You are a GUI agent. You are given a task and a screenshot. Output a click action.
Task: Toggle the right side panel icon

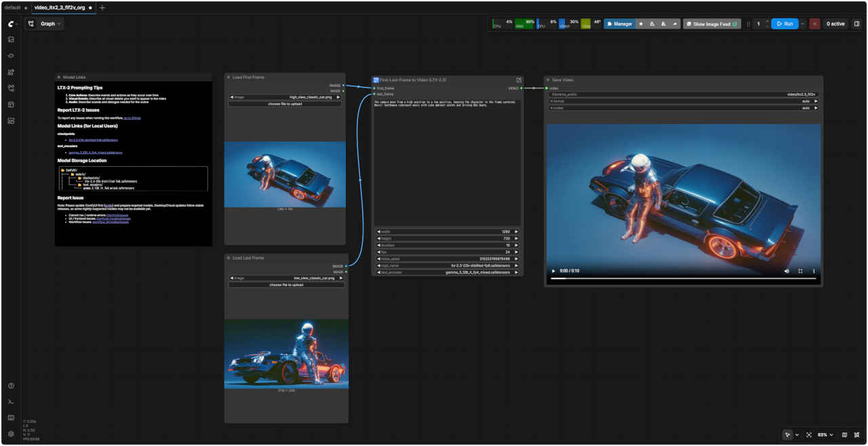(856, 24)
